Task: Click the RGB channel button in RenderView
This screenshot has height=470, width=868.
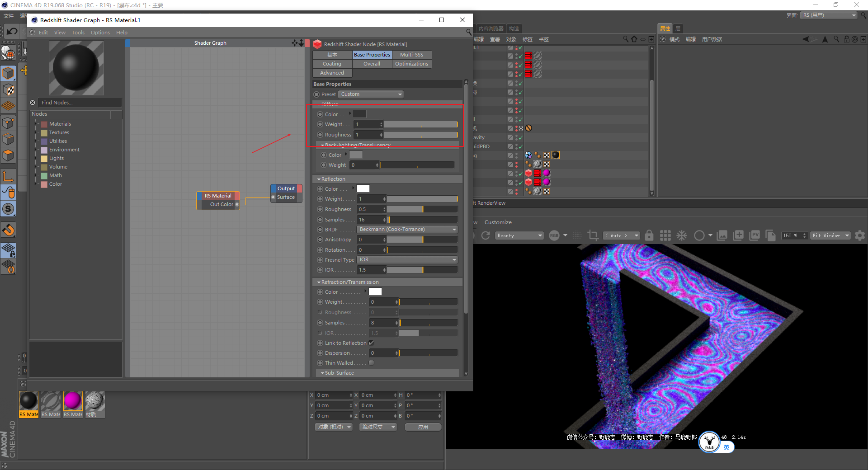Action: [554, 235]
